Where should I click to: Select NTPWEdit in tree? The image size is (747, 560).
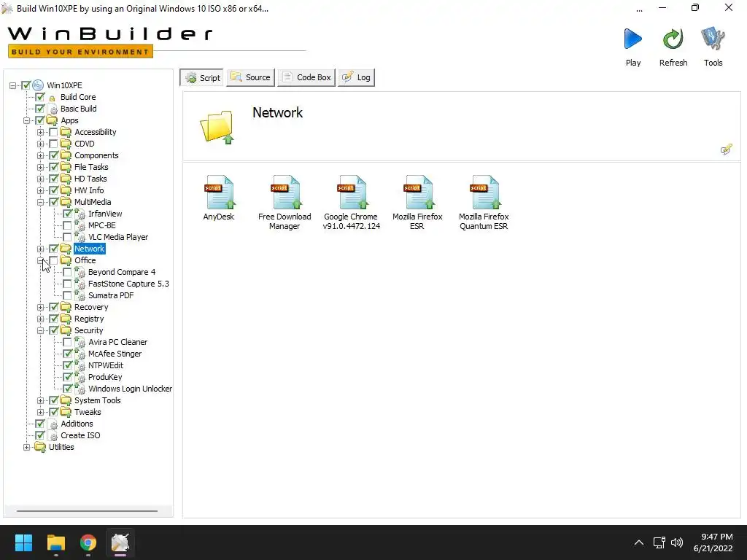point(106,365)
